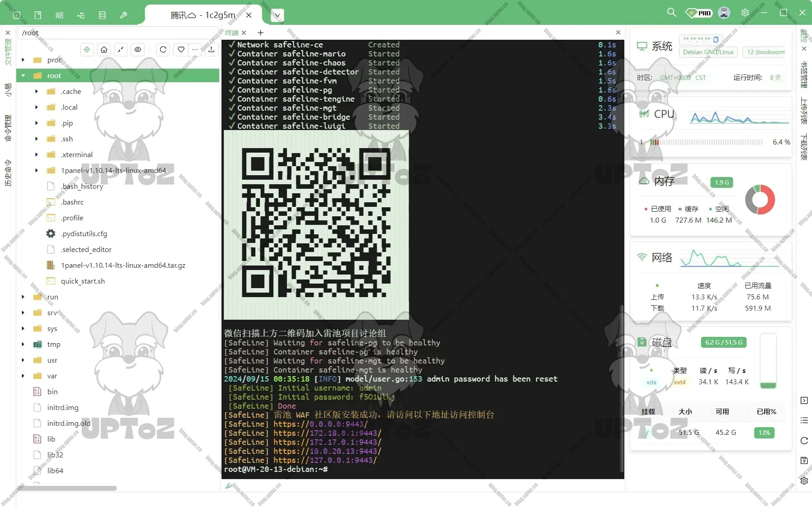Image resolution: width=812 pixels, height=508 pixels.
Task: Click the 6.2 G / 51.5 G disk badge
Action: (724, 342)
